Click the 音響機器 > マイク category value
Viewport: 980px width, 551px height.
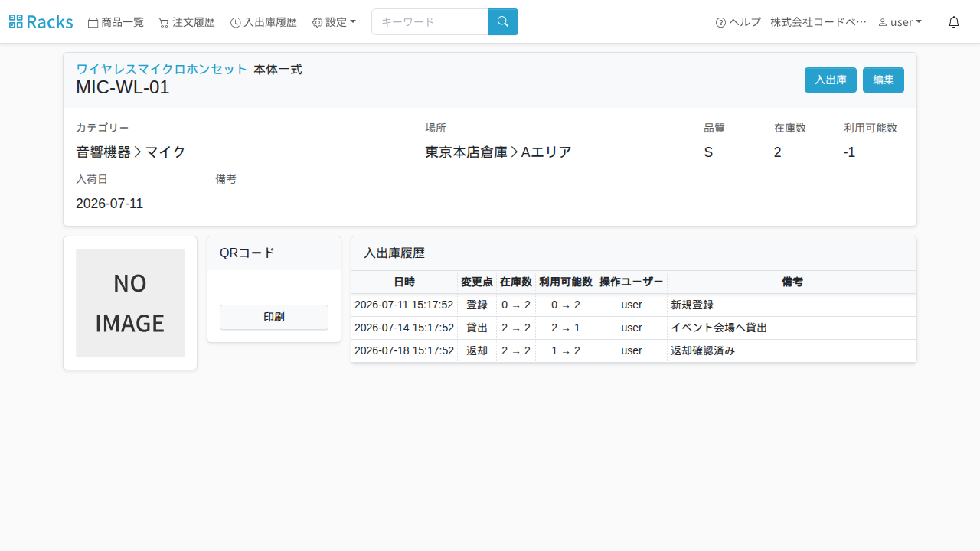(x=131, y=152)
